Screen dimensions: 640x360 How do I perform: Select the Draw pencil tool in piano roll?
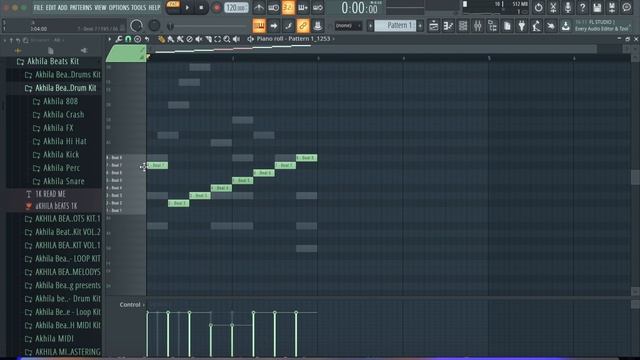pos(161,39)
